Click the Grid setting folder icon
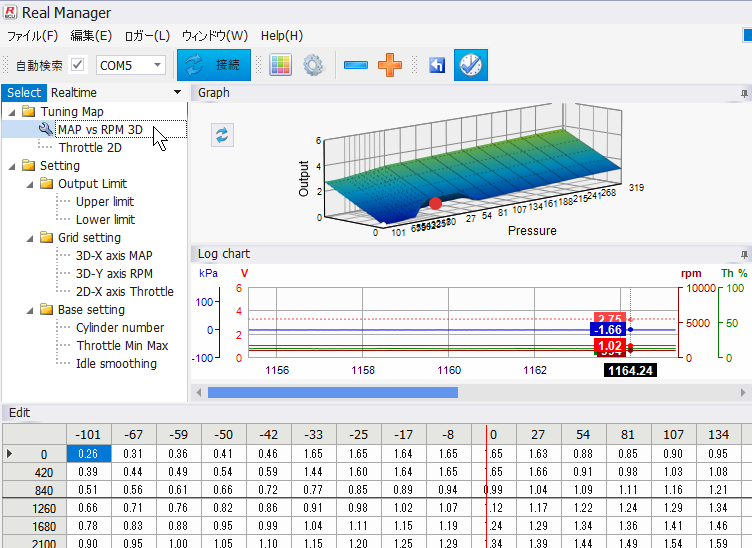 47,237
